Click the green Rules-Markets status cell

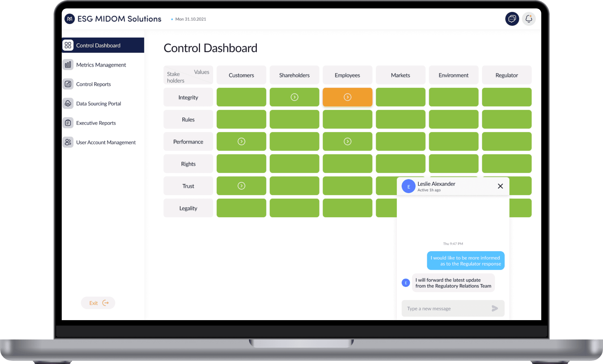400,119
